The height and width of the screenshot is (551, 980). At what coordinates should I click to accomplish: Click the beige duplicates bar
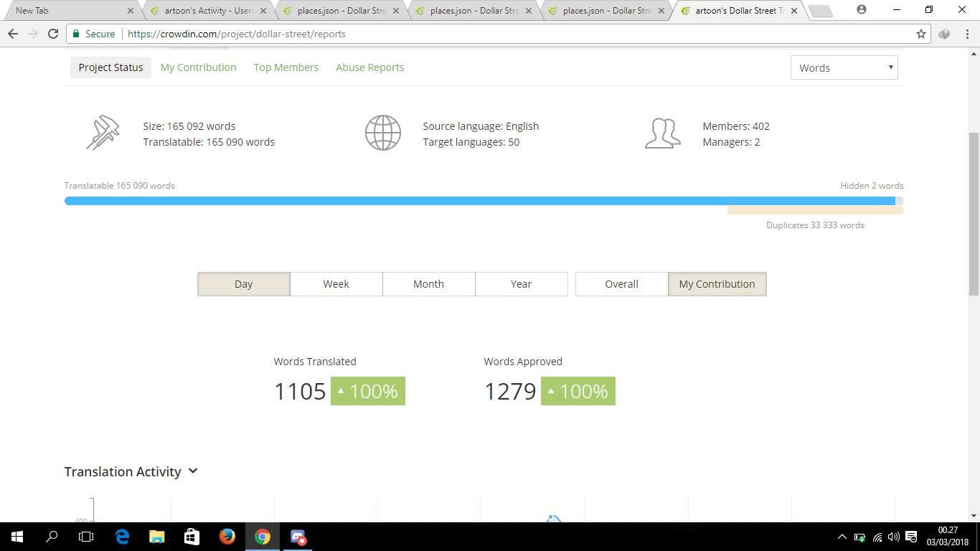(x=815, y=211)
